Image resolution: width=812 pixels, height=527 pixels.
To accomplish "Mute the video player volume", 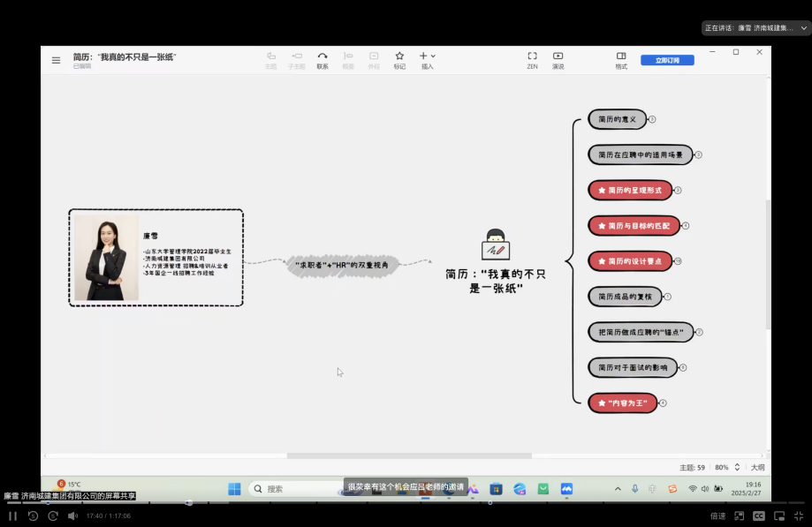I will point(72,516).
